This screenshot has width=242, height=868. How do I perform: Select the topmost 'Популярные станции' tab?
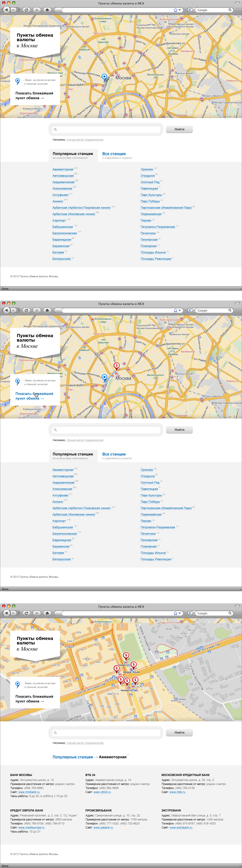pyautogui.click(x=73, y=154)
